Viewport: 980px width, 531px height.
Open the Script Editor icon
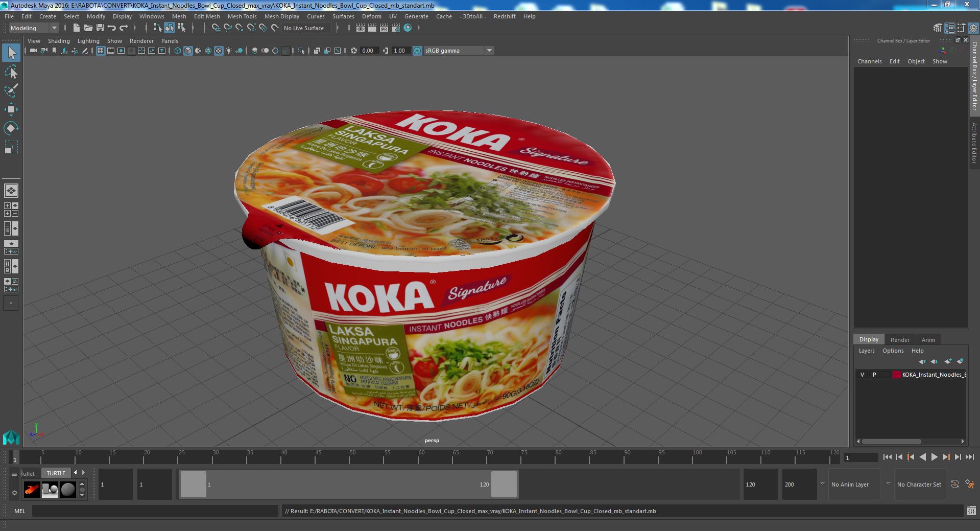click(970, 511)
